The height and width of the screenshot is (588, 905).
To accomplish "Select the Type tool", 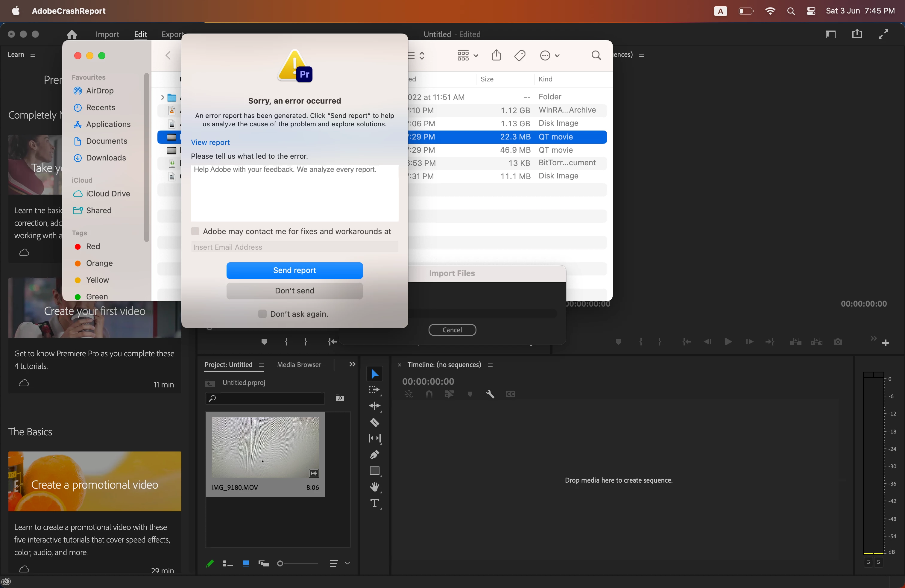I will point(374,503).
